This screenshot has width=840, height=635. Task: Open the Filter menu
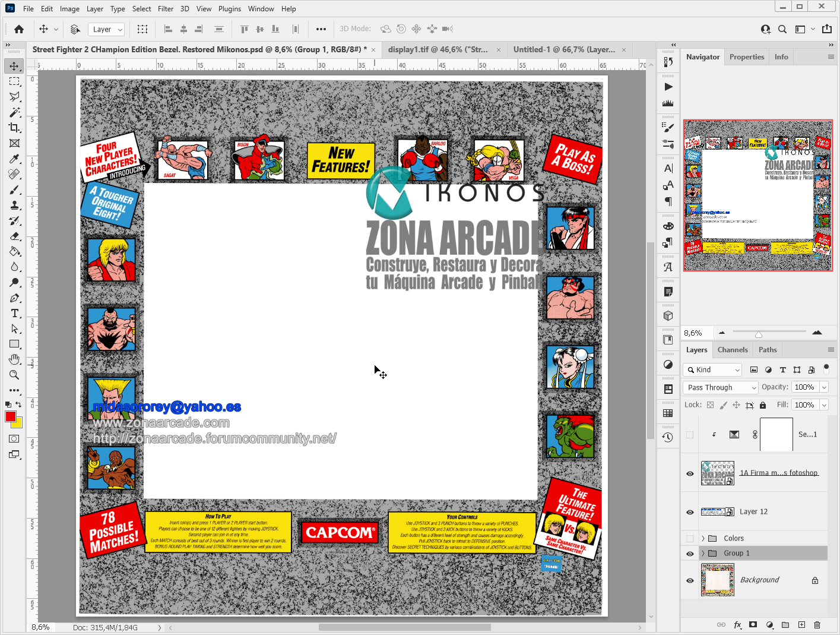[x=165, y=9]
